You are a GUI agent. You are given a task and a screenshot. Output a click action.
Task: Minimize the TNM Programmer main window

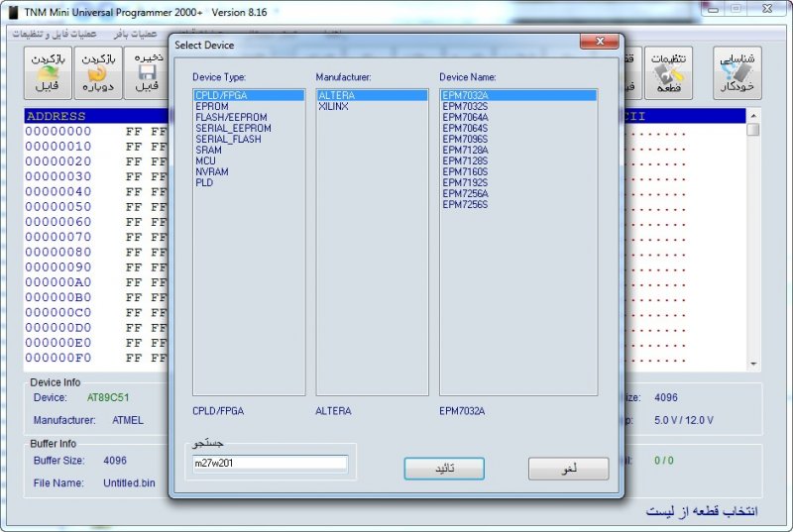pyautogui.click(x=713, y=9)
